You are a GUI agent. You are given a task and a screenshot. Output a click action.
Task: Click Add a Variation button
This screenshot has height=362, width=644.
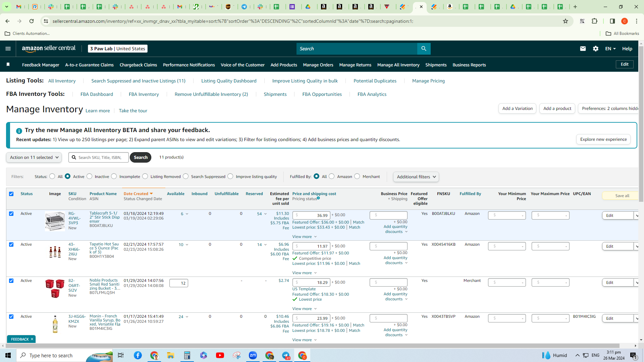click(517, 108)
